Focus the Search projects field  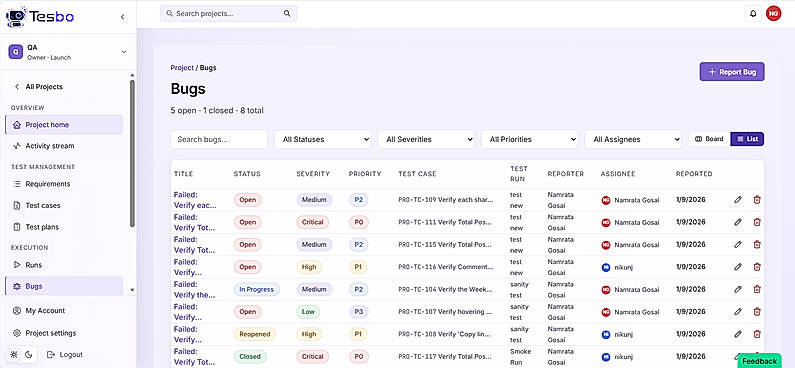(228, 14)
